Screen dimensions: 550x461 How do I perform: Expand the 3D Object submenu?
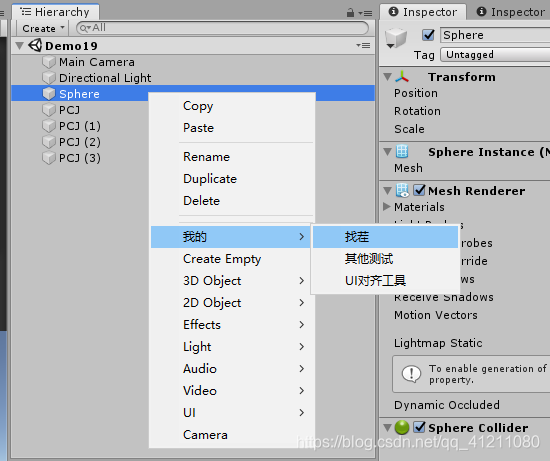230,281
